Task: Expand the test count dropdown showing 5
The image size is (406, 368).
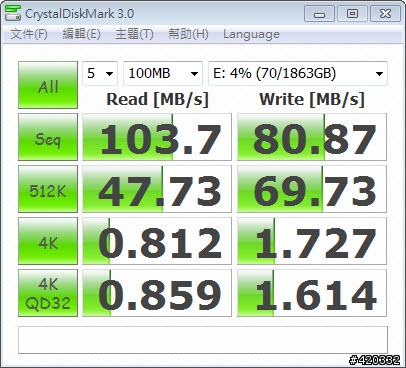Action: (100, 73)
